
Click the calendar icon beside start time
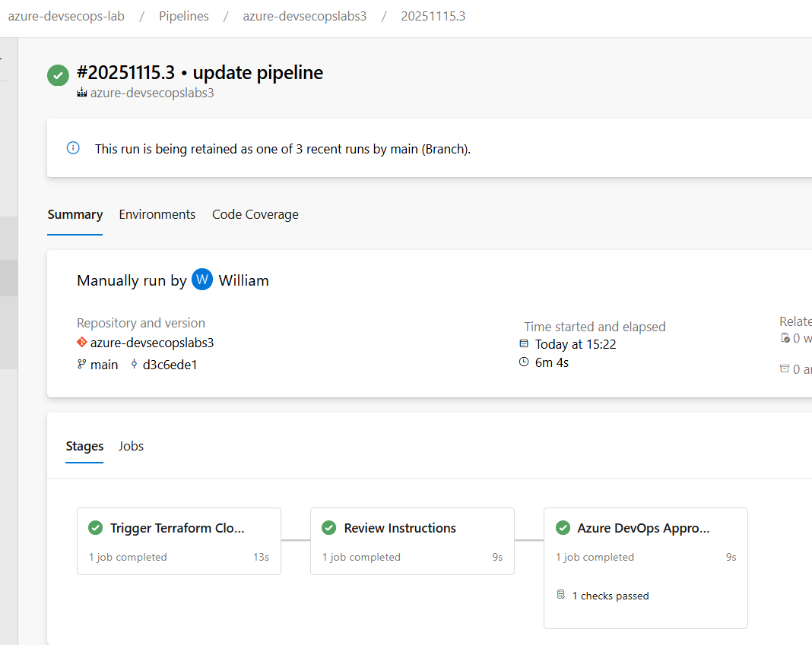pyautogui.click(x=524, y=344)
